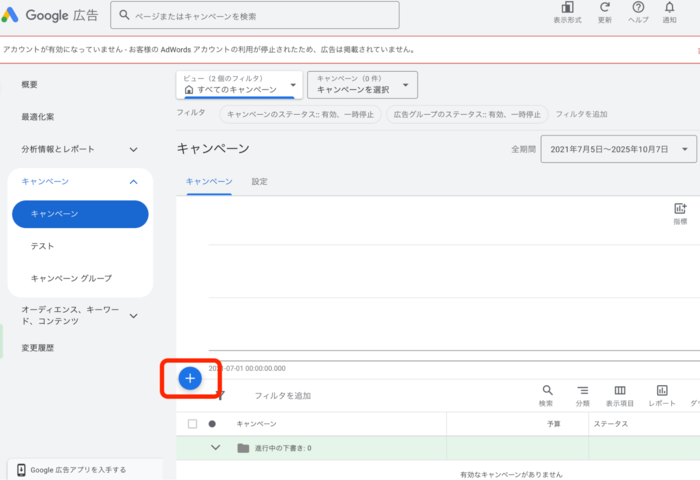Click the 検索 search icon in table toolbar
Screen dimensions: 700x480
click(x=547, y=391)
